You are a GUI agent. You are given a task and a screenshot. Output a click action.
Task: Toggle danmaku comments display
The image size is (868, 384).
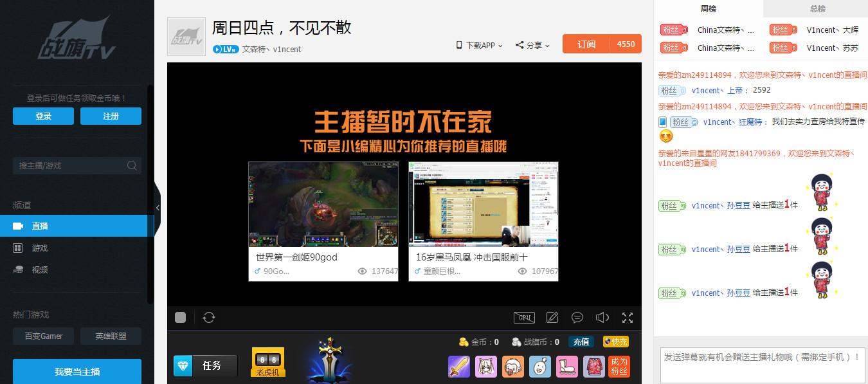pyautogui.click(x=577, y=317)
